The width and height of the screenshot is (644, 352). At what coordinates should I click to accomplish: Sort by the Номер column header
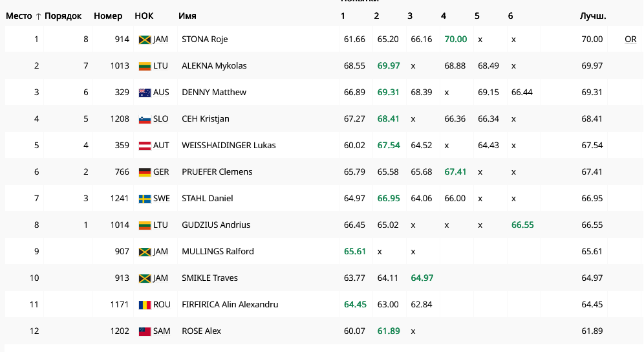click(x=108, y=16)
